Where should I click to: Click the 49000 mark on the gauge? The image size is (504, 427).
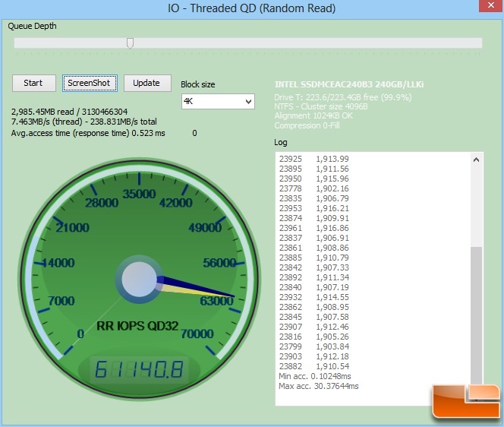[x=205, y=228]
